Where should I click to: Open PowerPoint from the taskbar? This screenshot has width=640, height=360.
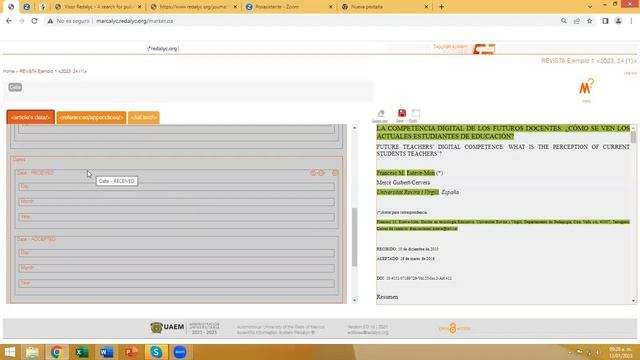tap(131, 352)
